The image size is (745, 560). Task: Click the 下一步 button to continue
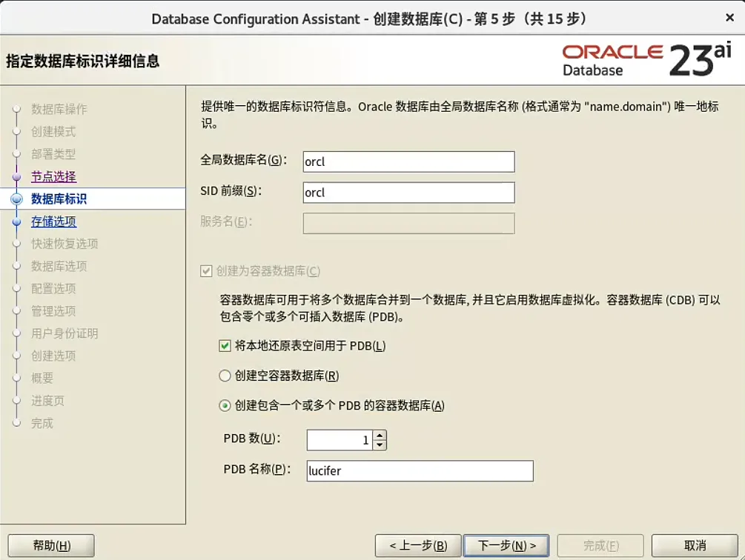[506, 545]
